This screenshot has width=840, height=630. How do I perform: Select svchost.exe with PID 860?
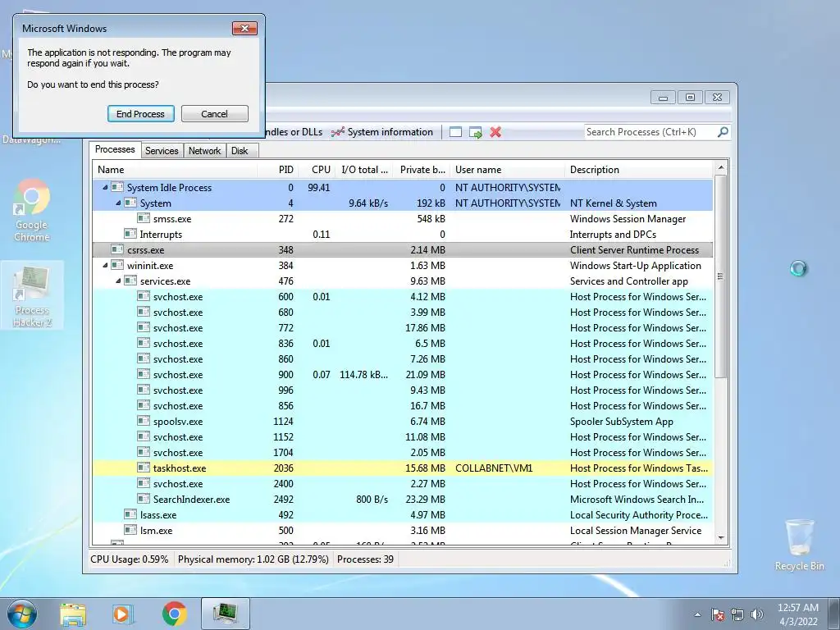click(403, 359)
